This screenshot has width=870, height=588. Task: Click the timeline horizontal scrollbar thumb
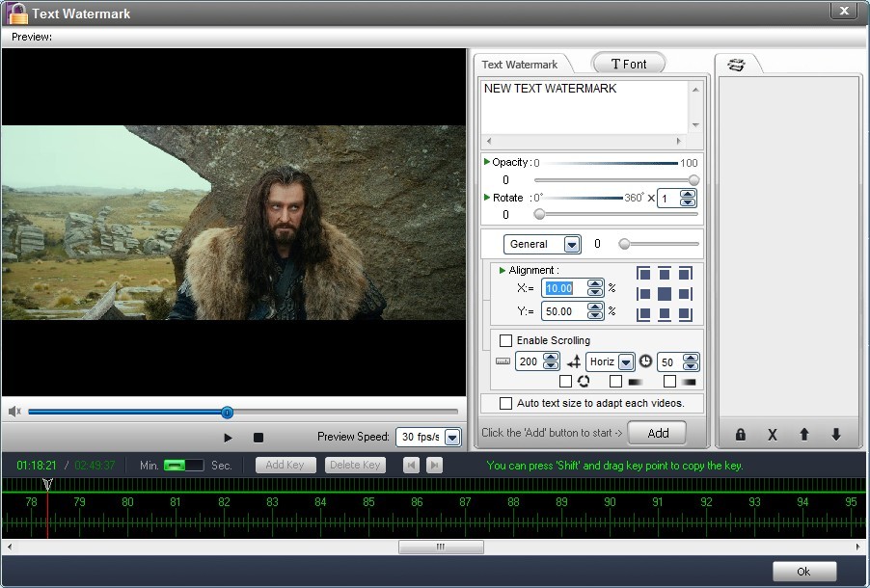point(441,547)
